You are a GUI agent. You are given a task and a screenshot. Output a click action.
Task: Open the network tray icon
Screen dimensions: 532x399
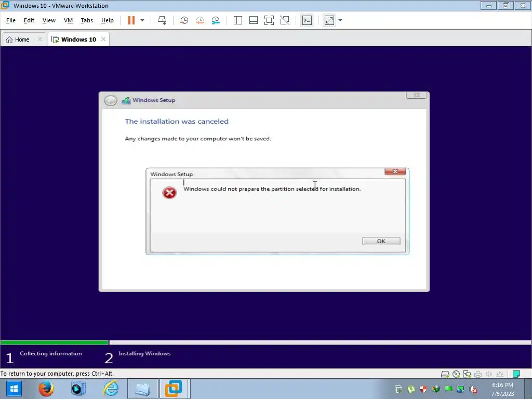(x=461, y=389)
